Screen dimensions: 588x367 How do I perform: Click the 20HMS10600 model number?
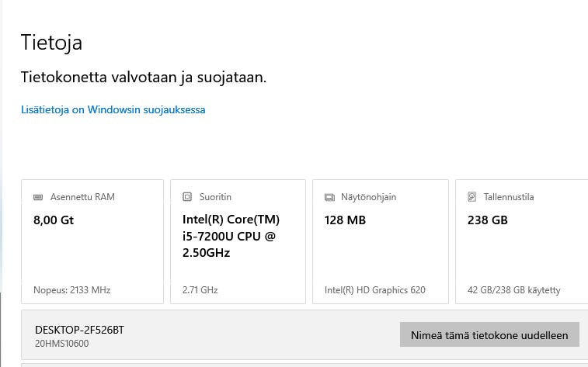coord(62,344)
